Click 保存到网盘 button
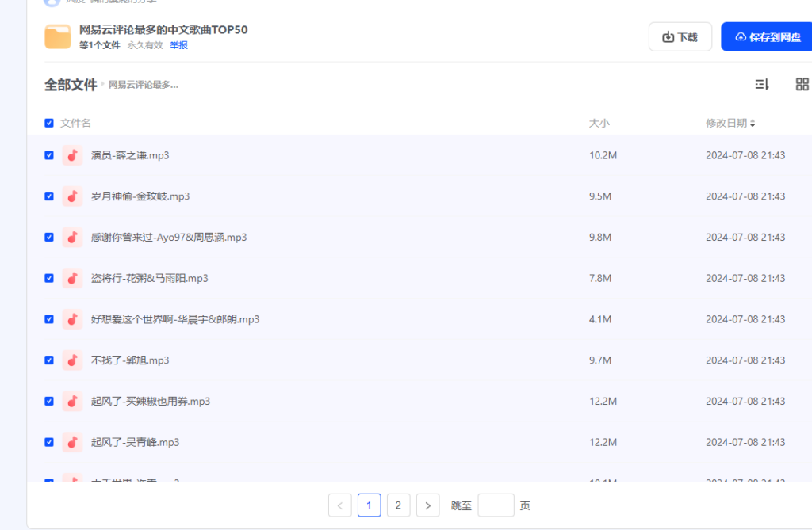This screenshot has width=812, height=530. pyautogui.click(x=768, y=36)
